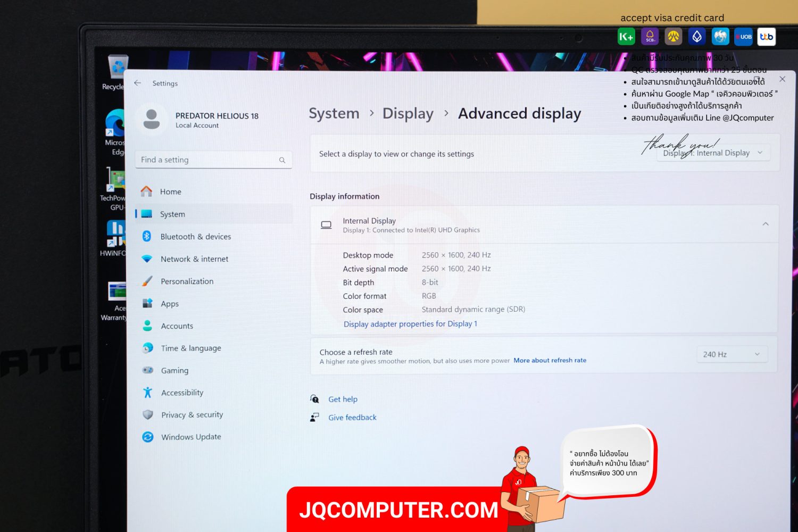798x532 pixels.
Task: Click the user profile avatar
Action: pyautogui.click(x=152, y=119)
